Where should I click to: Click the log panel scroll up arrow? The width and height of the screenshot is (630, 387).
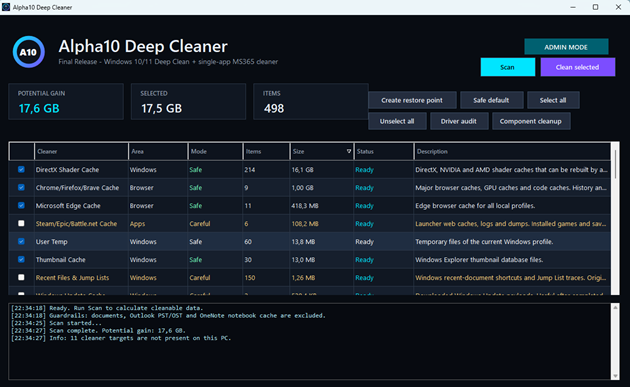click(x=615, y=307)
